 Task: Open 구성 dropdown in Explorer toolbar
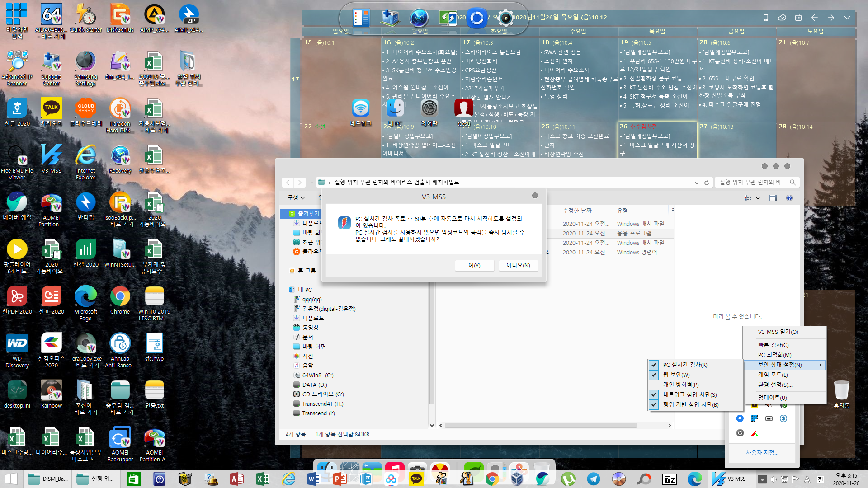[296, 197]
